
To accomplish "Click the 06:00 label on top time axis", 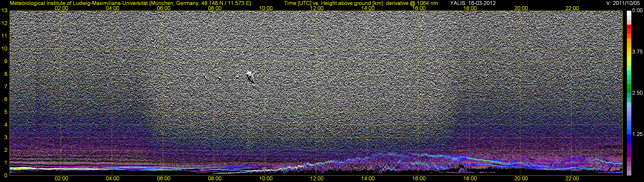I will tap(164, 8).
